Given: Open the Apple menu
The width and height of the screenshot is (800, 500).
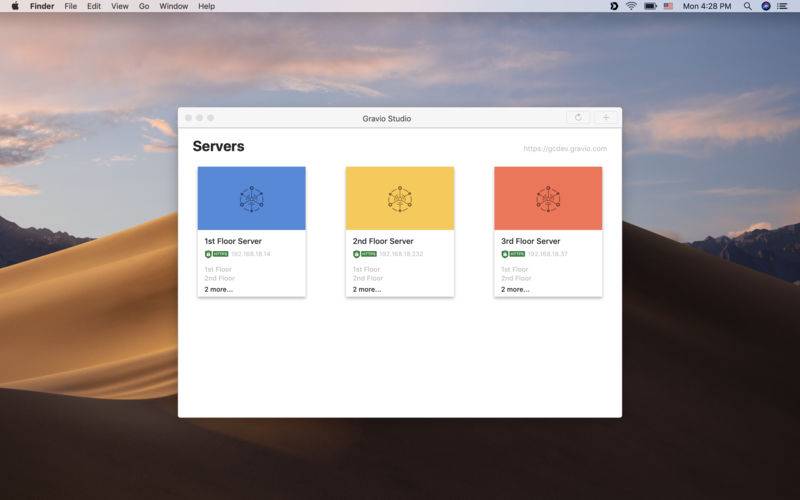Looking at the screenshot, I should point(15,6).
